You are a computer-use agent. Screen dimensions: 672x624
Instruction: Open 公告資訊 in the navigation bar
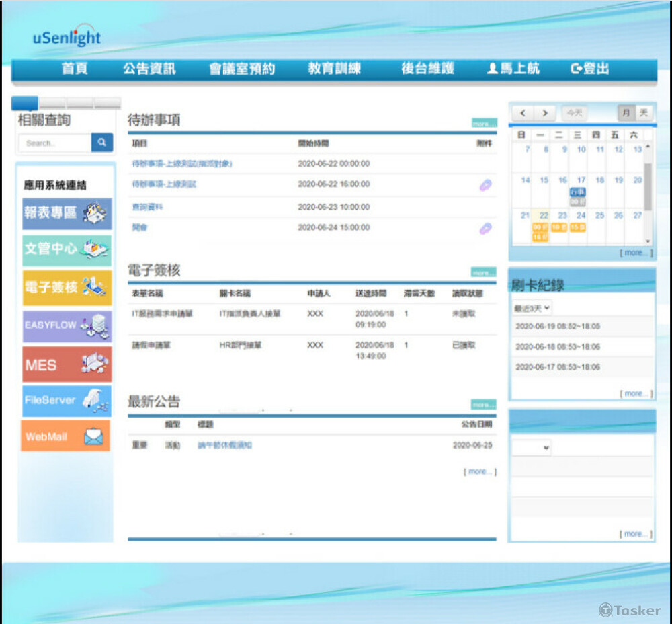(149, 69)
